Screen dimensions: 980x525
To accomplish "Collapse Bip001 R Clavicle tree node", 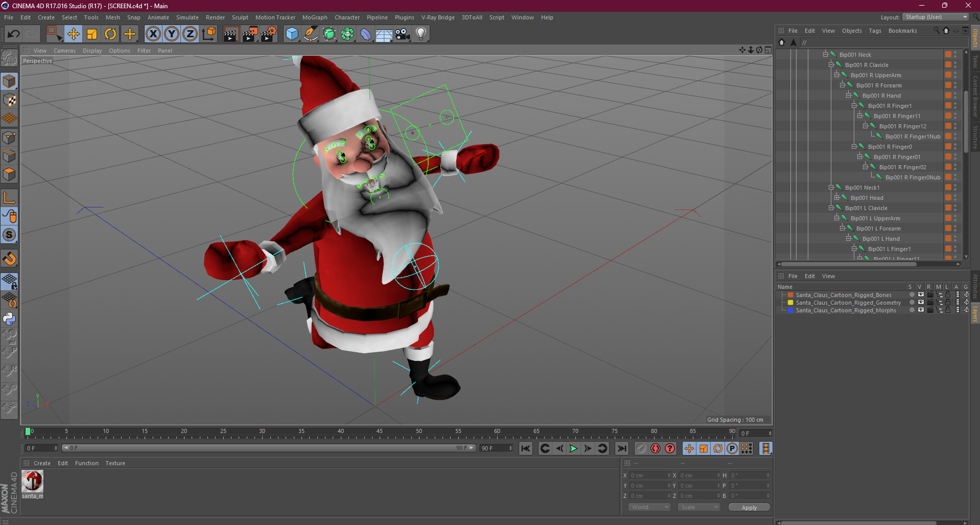I will (x=831, y=65).
